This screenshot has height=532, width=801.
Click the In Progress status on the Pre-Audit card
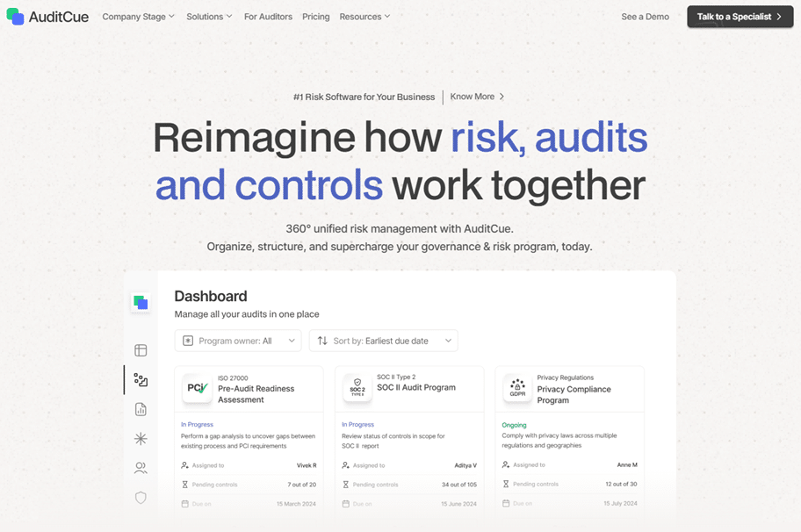tap(198, 424)
